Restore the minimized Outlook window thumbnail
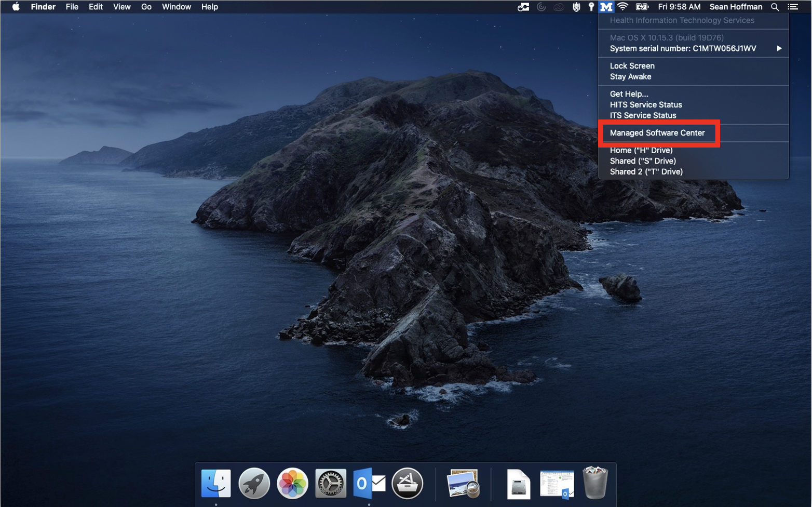 [557, 483]
